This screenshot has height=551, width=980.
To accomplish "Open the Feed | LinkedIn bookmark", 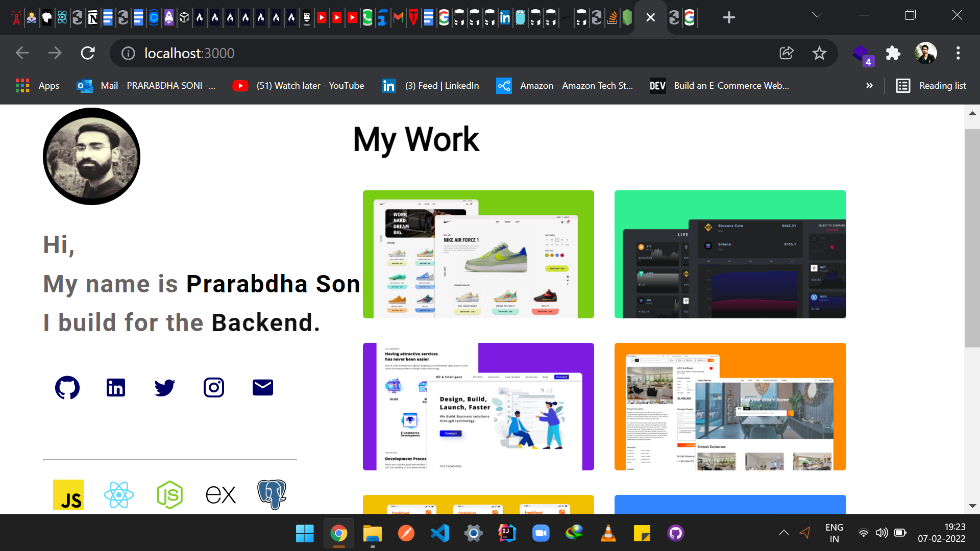I will [x=431, y=86].
